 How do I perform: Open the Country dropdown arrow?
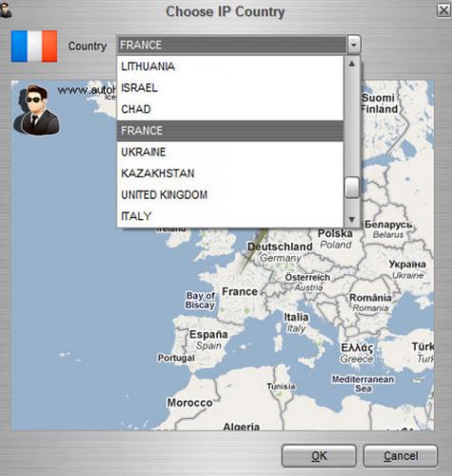pos(354,45)
